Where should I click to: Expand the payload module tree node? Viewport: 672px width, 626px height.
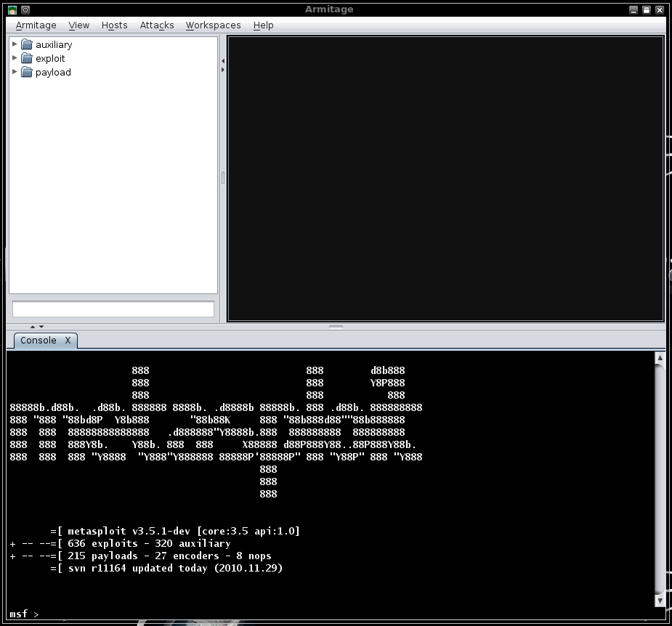[x=14, y=72]
